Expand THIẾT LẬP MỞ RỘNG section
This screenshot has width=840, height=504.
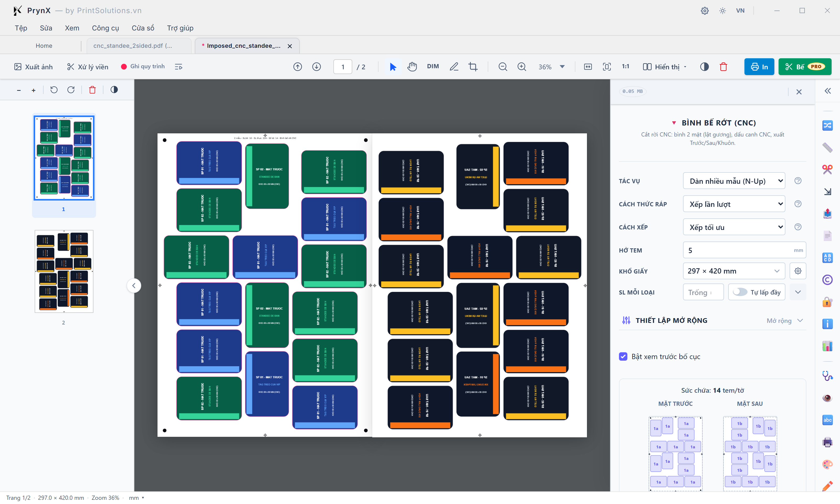pyautogui.click(x=712, y=320)
